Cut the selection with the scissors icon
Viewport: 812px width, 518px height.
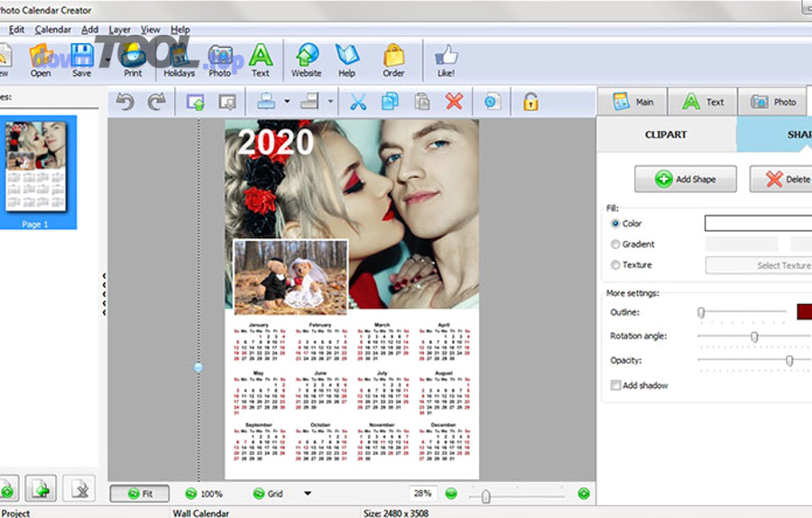[358, 102]
